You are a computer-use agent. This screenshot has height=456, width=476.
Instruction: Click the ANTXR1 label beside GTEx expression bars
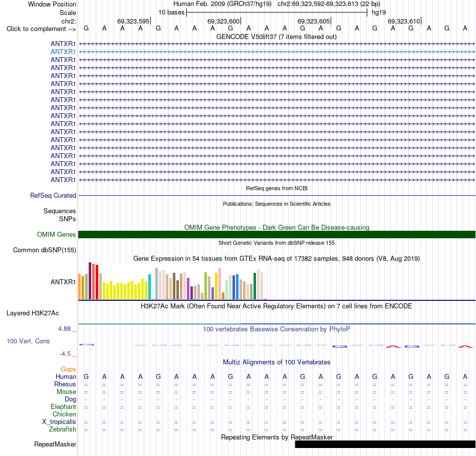click(x=63, y=282)
